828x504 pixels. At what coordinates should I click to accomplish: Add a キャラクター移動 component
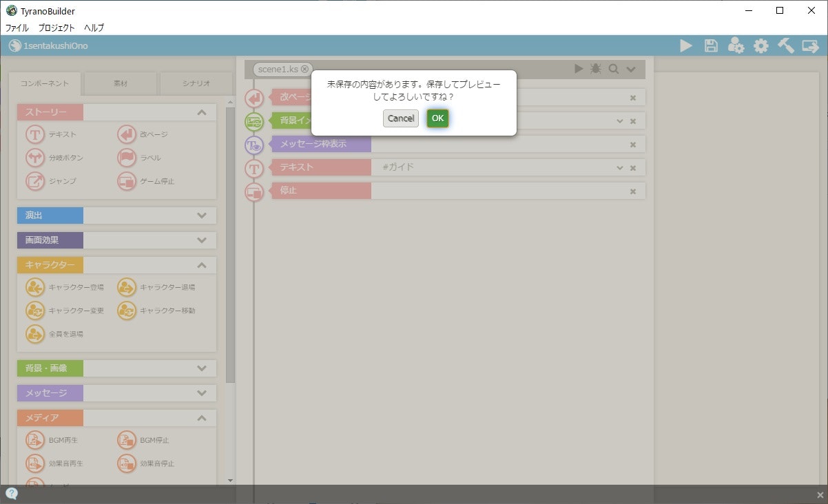156,311
